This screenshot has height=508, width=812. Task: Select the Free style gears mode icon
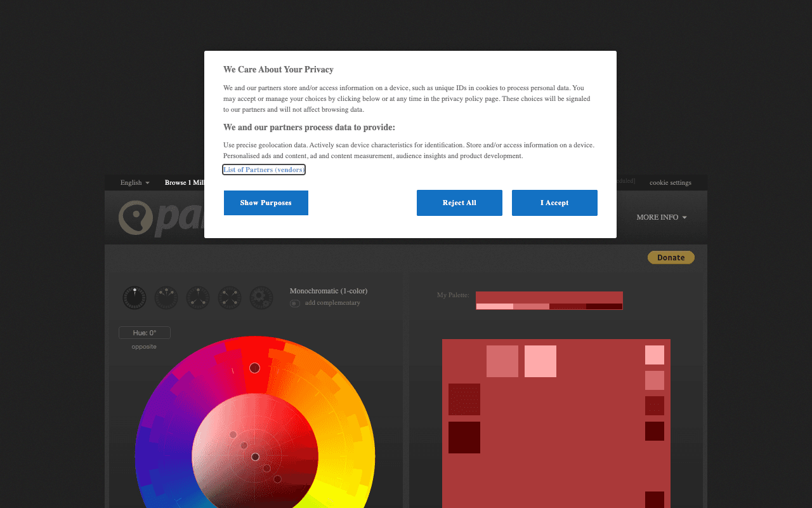(x=261, y=298)
